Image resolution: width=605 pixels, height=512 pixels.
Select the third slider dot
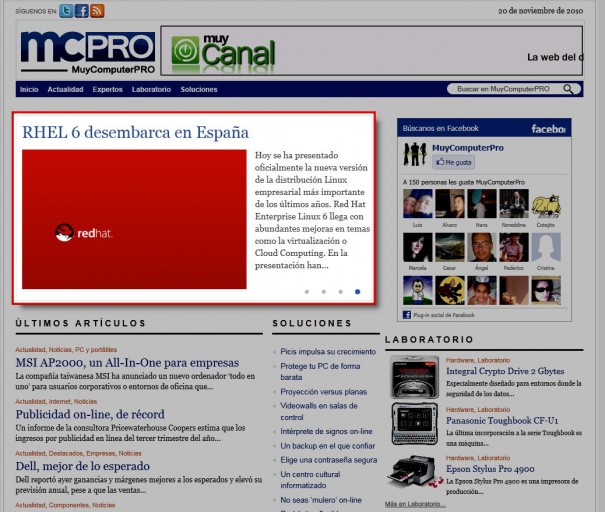click(x=340, y=292)
